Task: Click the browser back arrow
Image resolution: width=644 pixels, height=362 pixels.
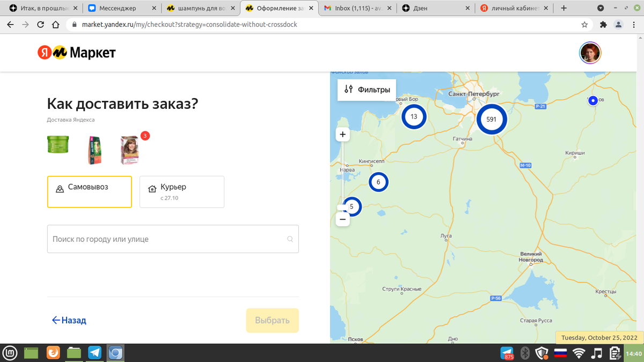Action: tap(10, 25)
